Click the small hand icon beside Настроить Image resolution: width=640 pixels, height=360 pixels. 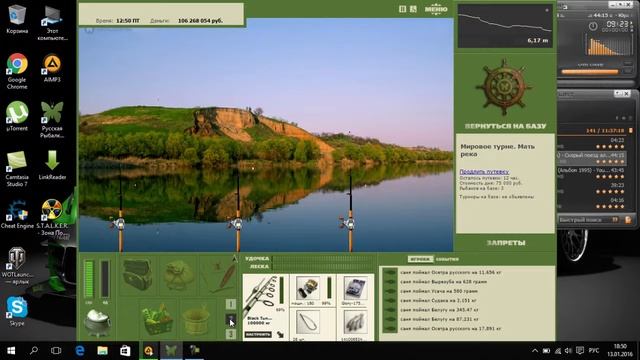coord(280,334)
